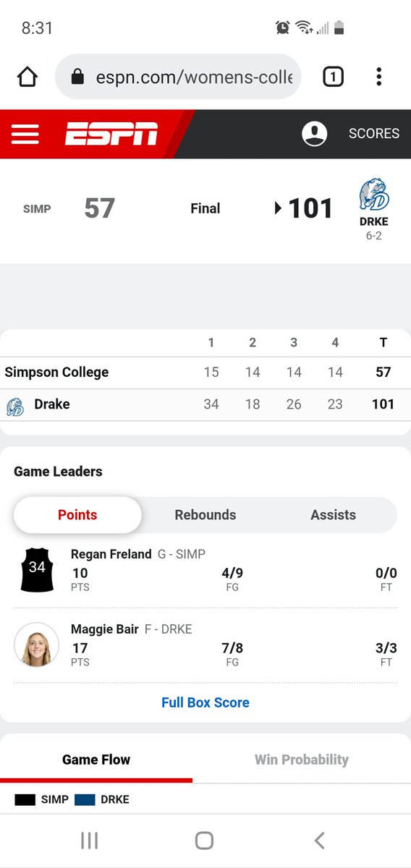
Task: Tap the Android back navigation button
Action: click(320, 840)
